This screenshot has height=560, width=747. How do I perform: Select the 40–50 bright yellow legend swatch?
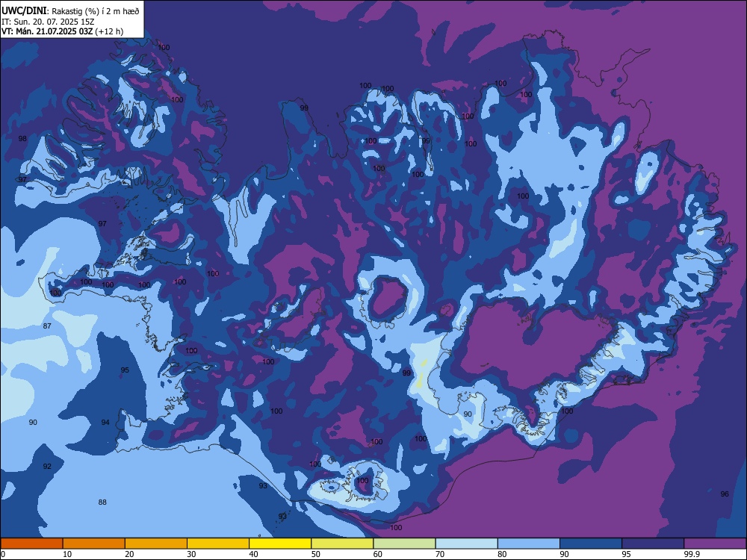click(x=280, y=544)
